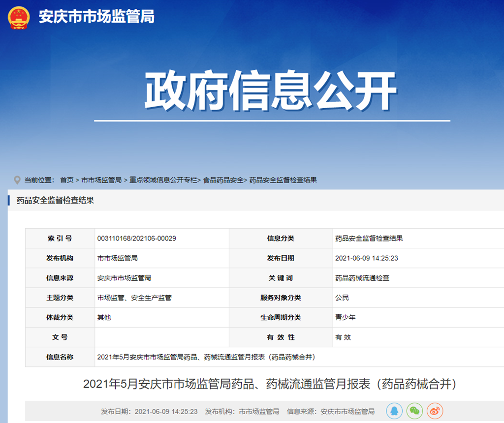Select the 主题分类 label cell

click(x=60, y=298)
